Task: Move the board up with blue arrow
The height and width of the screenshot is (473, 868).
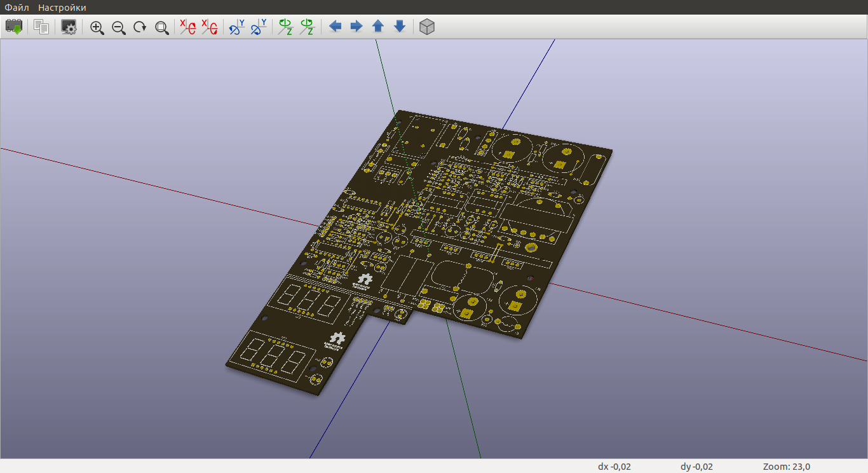Action: 378,27
